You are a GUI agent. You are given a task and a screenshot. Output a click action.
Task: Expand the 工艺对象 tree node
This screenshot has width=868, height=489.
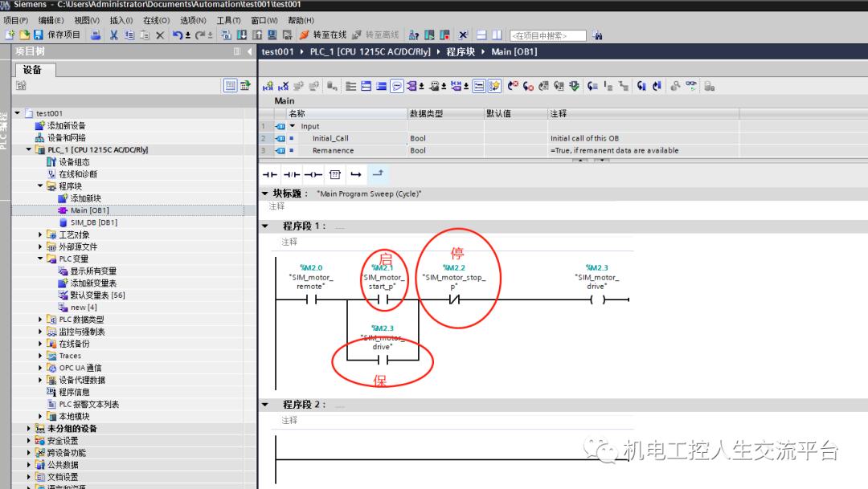[39, 234]
